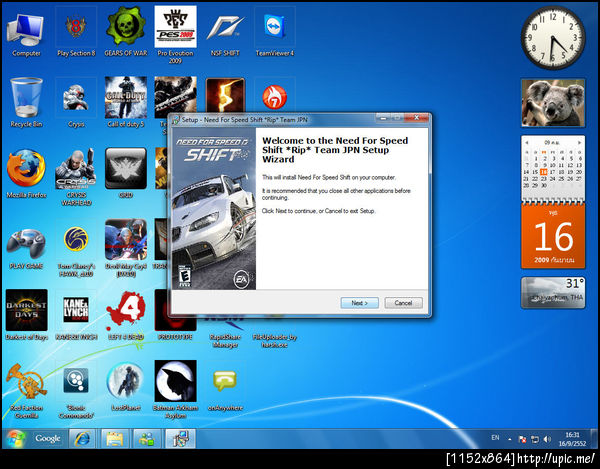This screenshot has width=600, height=469.
Task: Select the CRYSIS WARHEAD shortcut
Action: coord(76,177)
